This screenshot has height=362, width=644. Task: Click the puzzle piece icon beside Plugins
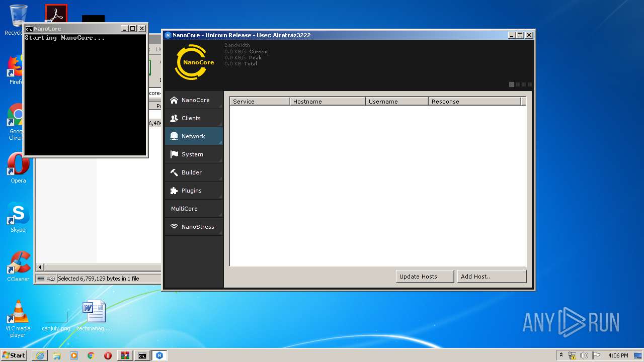174,191
